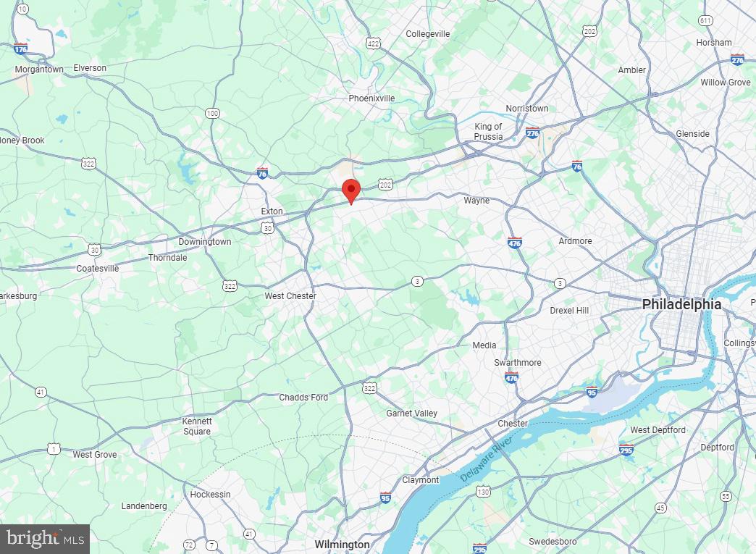Select the Kennett Square town label
Image resolution: width=756 pixels, height=554 pixels.
click(x=197, y=427)
